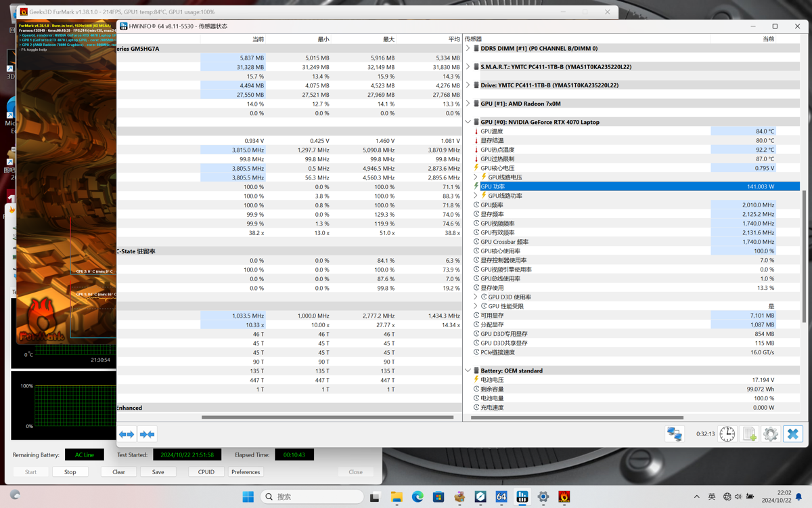Open the Windows Start menu

pos(248,496)
